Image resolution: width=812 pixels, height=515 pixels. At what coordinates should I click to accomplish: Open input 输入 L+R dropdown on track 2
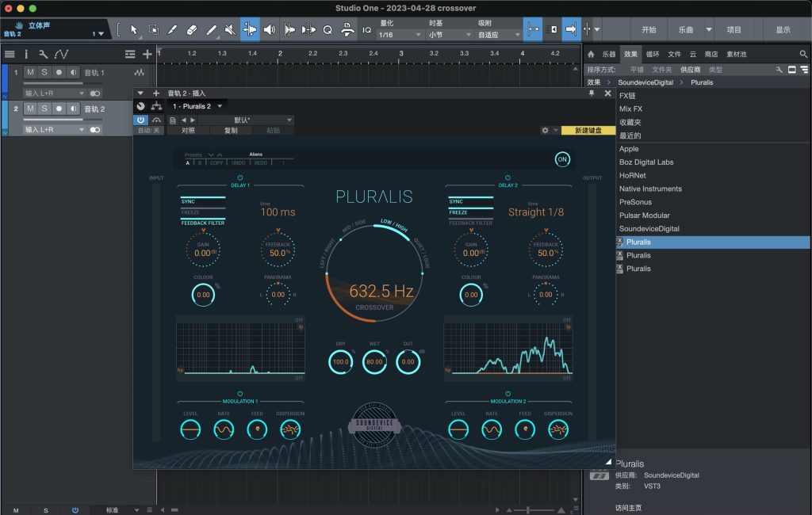coord(55,129)
